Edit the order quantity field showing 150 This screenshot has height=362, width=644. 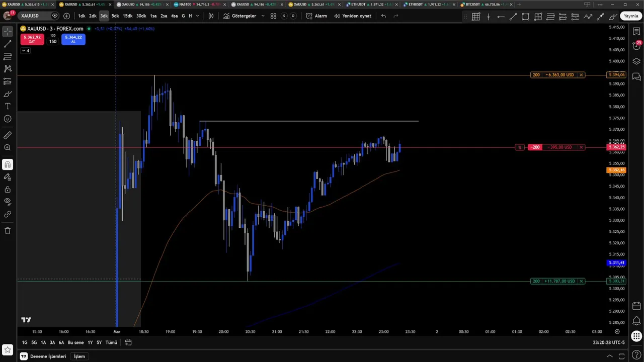pos(53,41)
